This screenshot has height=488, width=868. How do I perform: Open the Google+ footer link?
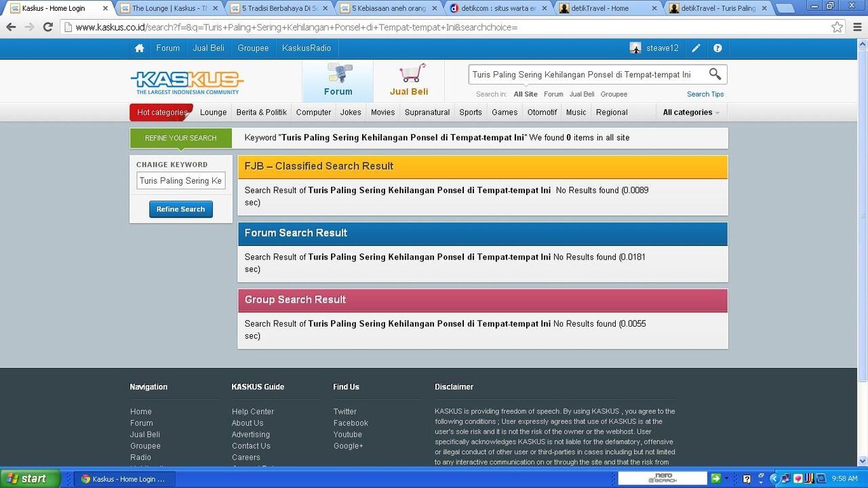pyautogui.click(x=348, y=446)
